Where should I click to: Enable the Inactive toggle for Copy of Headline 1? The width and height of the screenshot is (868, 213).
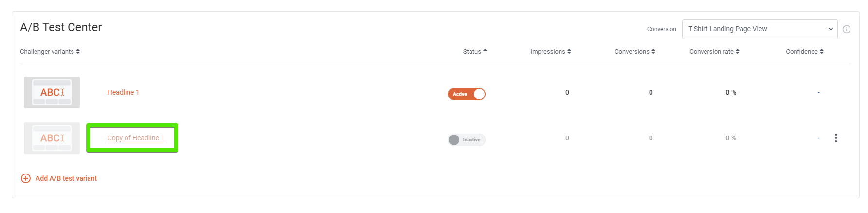pyautogui.click(x=467, y=140)
